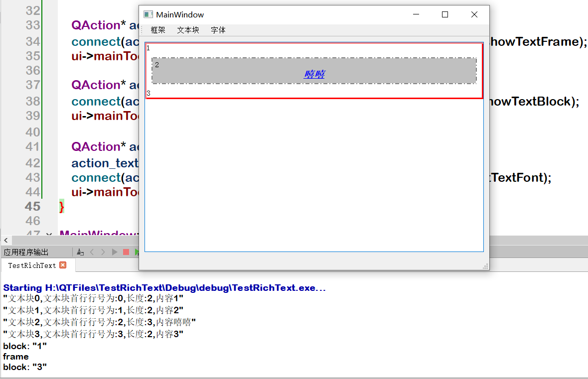
Task: Click connect( on code line 34
Action: click(x=98, y=42)
